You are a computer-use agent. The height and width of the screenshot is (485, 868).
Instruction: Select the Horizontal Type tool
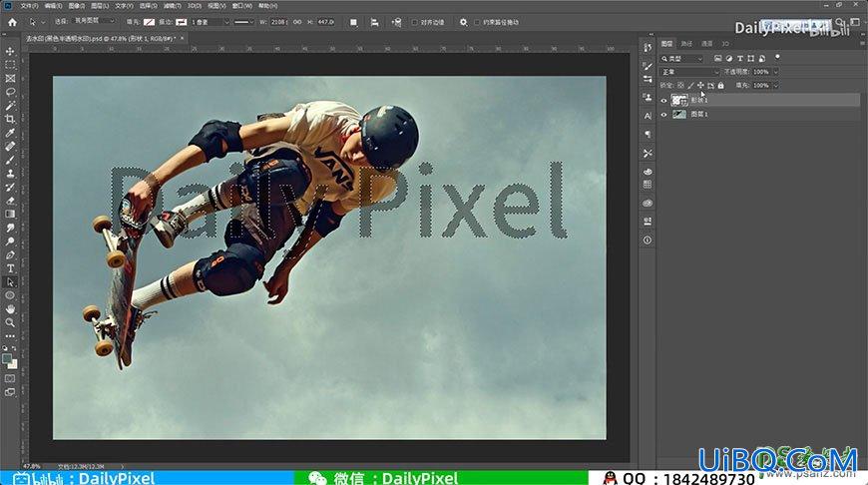click(10, 268)
